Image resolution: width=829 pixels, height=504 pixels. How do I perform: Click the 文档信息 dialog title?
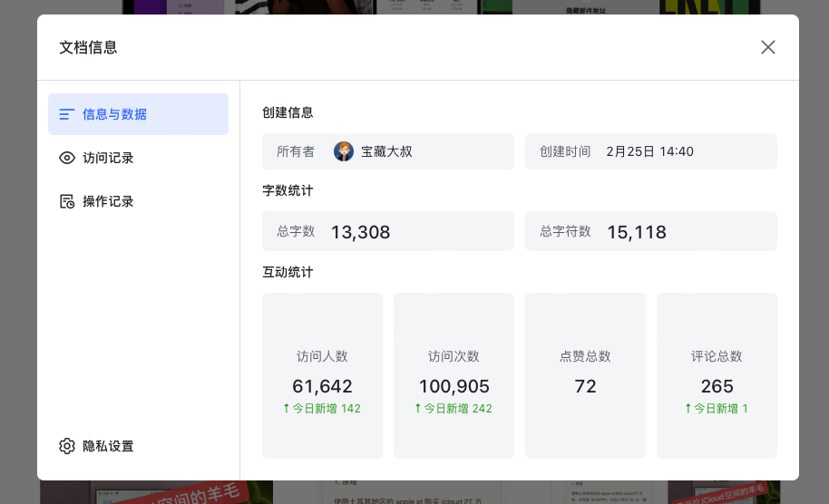point(88,47)
